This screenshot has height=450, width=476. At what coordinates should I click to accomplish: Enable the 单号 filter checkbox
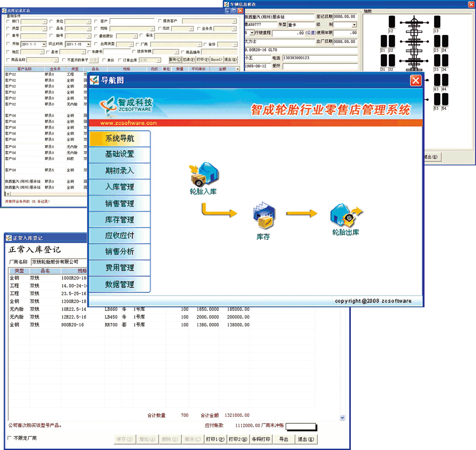pyautogui.click(x=8, y=35)
